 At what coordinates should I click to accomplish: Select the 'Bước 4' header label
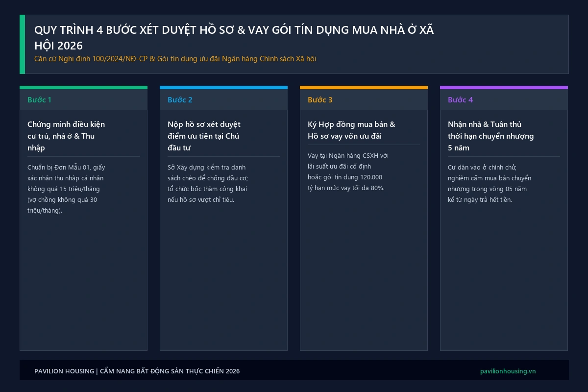click(x=460, y=100)
